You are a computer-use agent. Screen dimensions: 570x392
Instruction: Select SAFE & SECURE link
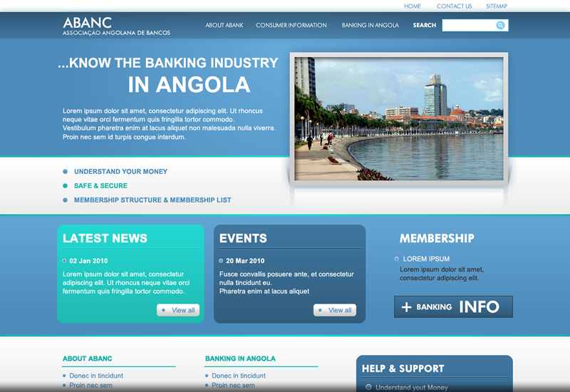(100, 186)
